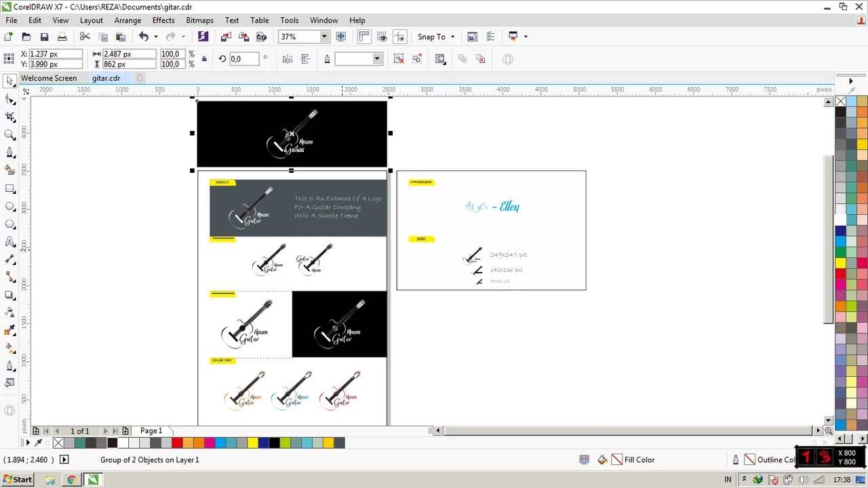Go to the next page arrow
Screen dimensions: 868x488
105,430
